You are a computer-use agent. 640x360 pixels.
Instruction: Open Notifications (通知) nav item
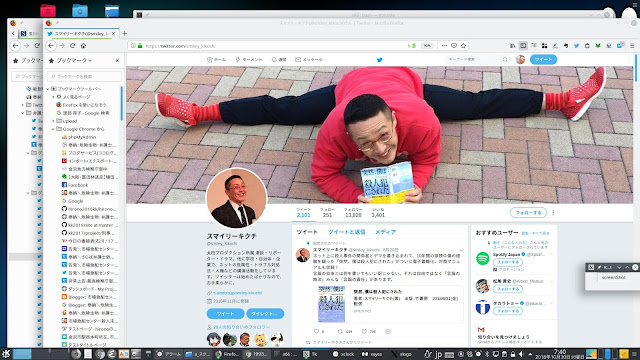[279, 60]
